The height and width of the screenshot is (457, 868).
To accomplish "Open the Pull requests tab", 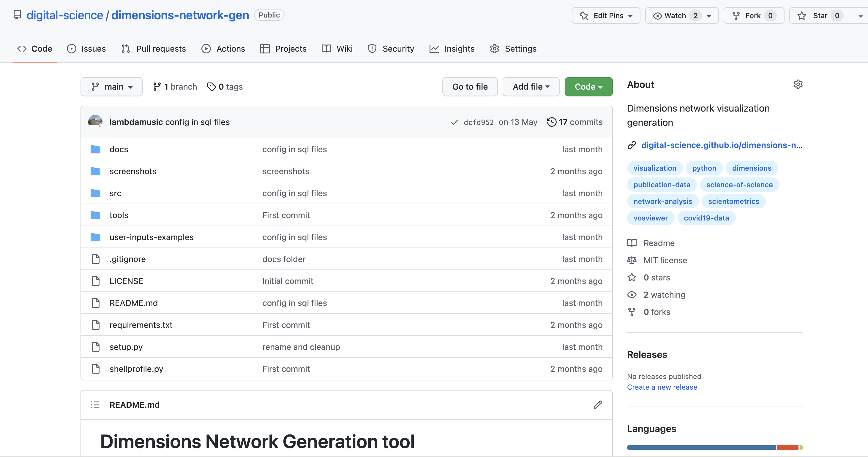I will pyautogui.click(x=154, y=49).
